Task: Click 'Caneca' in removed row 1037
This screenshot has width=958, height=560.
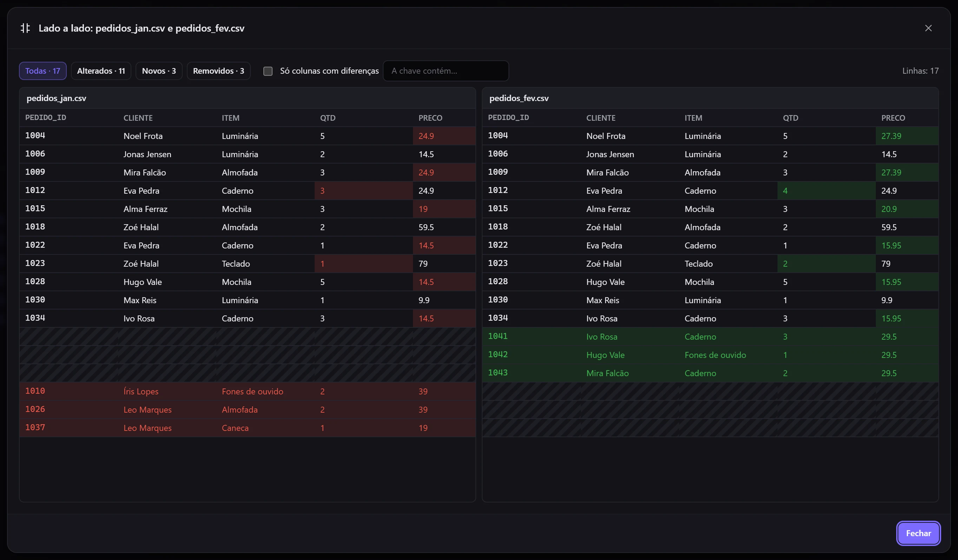Action: (235, 428)
